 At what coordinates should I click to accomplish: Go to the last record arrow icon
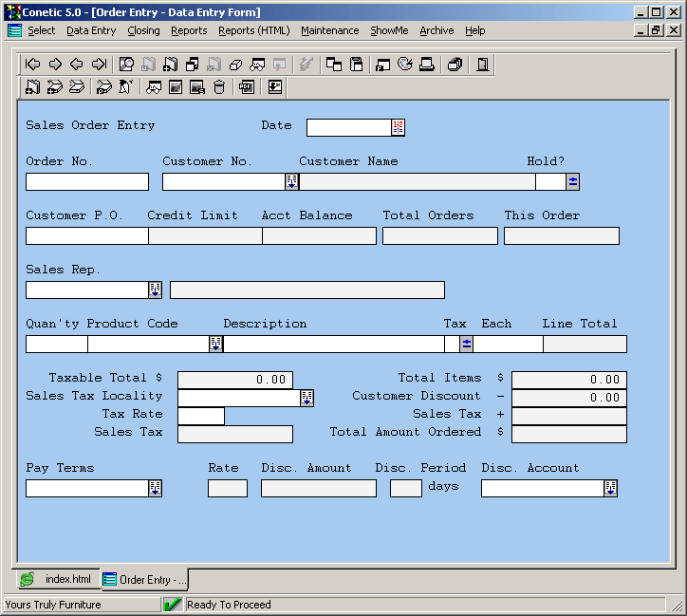pyautogui.click(x=99, y=65)
